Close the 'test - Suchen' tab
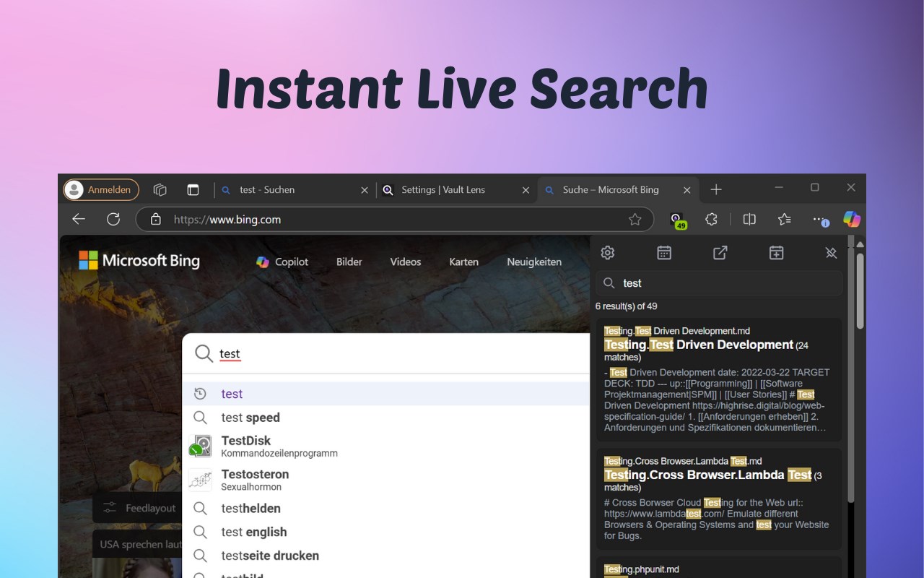The height and width of the screenshot is (578, 924). point(364,190)
